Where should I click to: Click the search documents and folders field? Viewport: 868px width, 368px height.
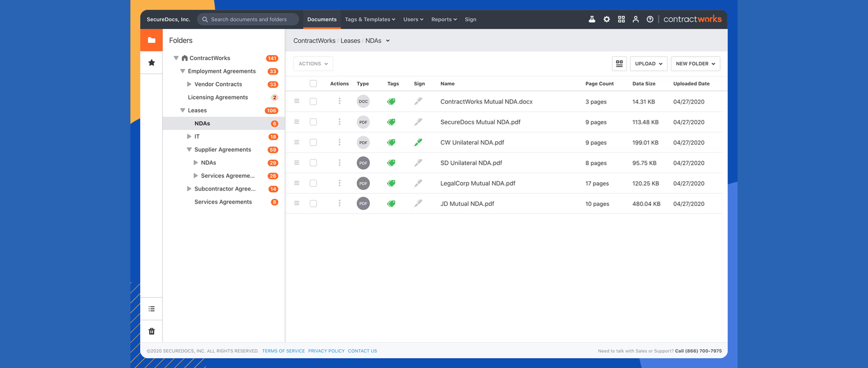click(248, 19)
